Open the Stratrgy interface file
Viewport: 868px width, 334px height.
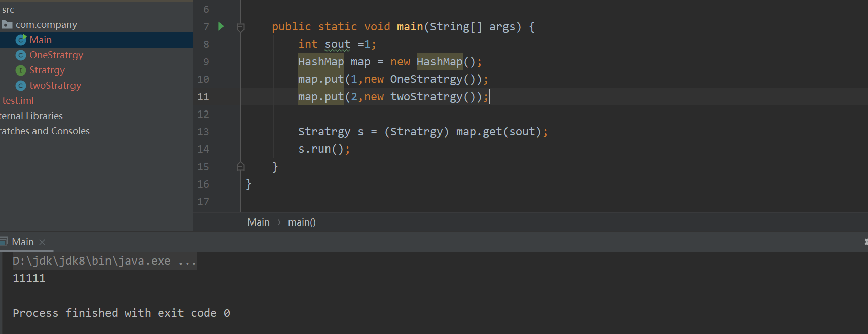pos(47,70)
